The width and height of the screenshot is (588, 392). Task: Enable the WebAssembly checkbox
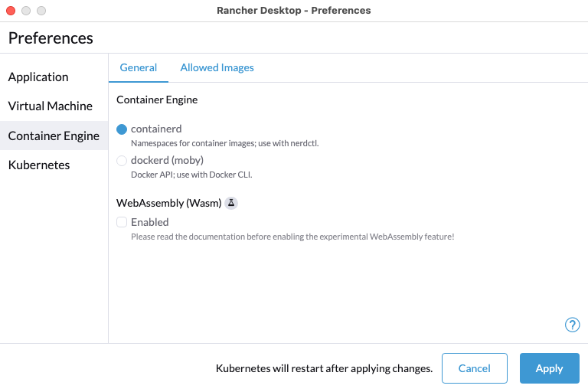tap(122, 222)
